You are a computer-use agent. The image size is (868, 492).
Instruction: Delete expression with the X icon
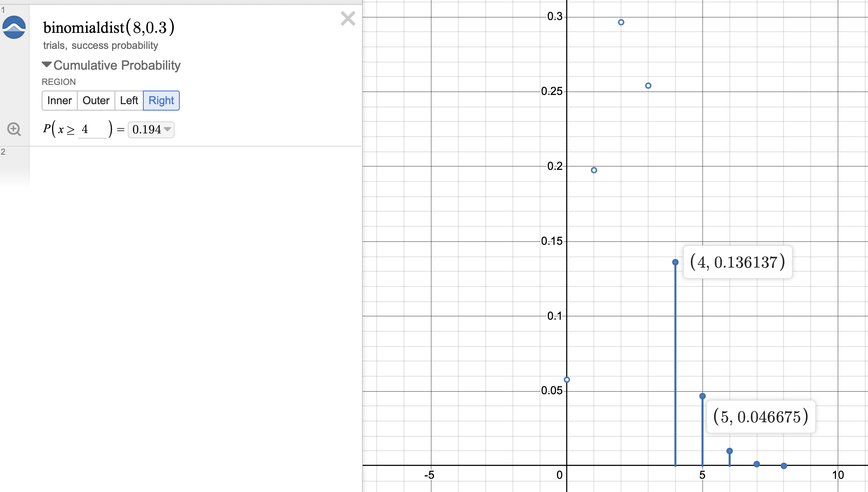coord(348,18)
